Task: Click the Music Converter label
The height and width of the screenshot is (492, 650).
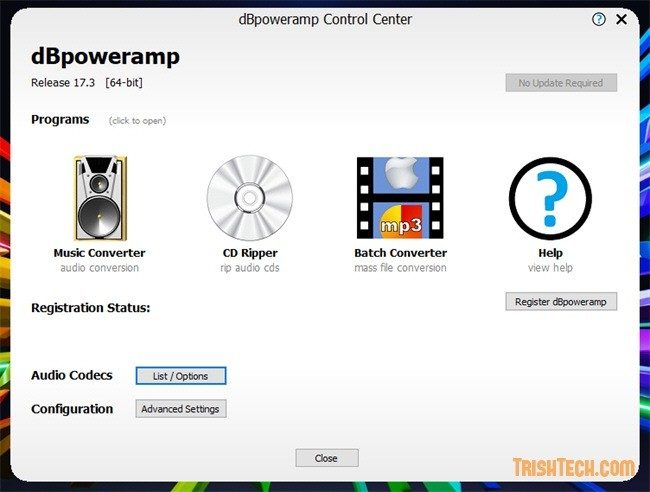Action: 99,253
